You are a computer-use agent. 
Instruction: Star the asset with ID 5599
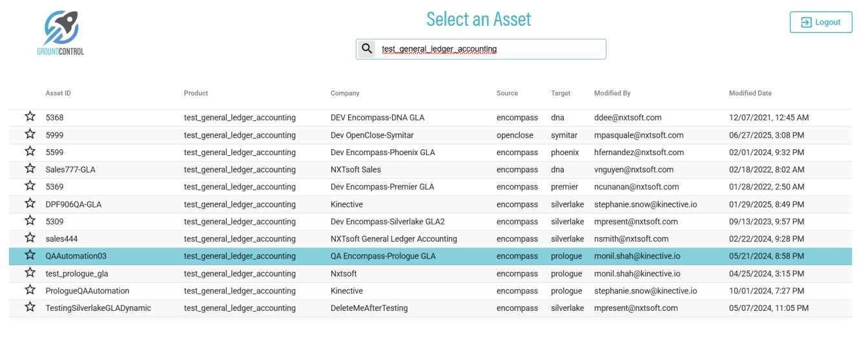30,152
